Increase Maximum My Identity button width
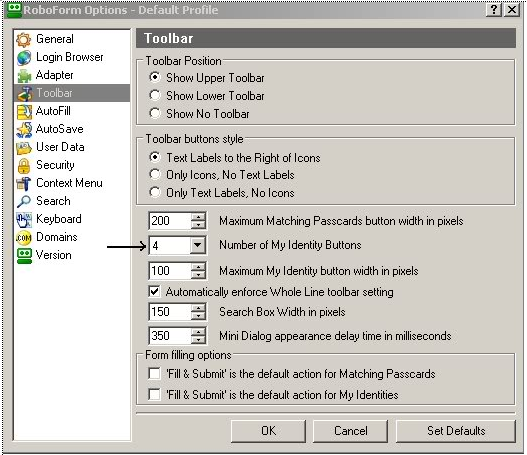527x455 pixels. click(198, 267)
